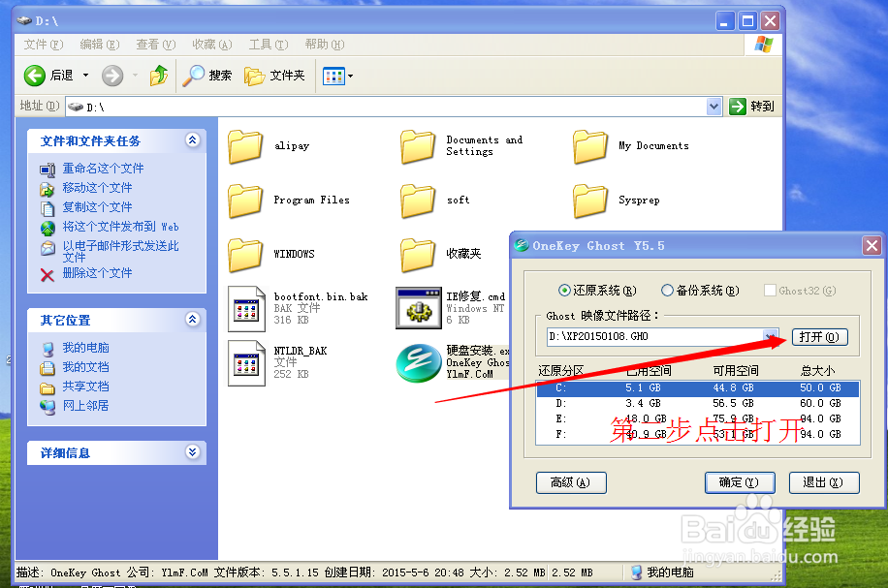888x588 pixels.
Task: Select the 备份系统 radio button
Action: point(667,290)
